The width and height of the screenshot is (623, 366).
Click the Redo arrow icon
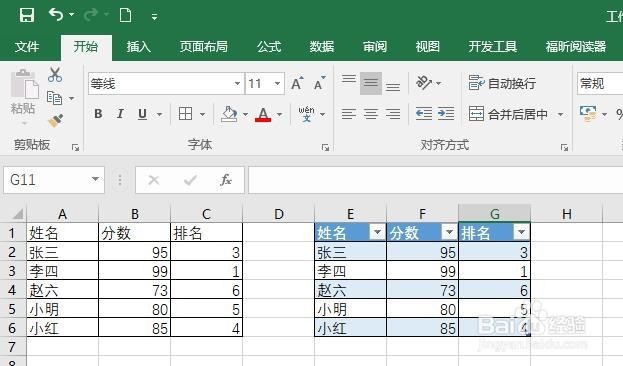91,15
